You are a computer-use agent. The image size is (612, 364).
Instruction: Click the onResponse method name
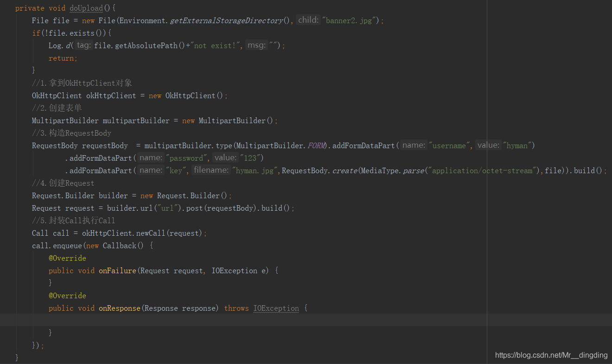point(120,308)
